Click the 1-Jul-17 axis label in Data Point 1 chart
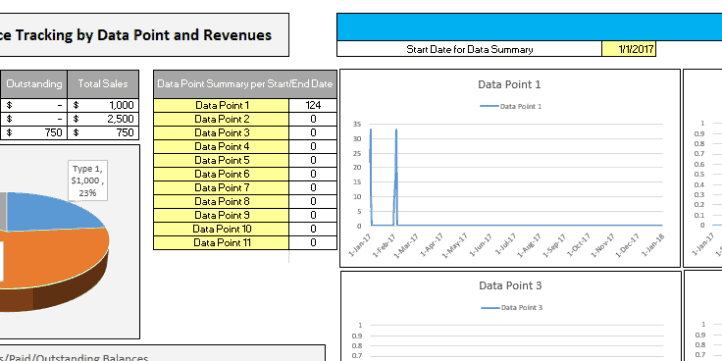722x361 pixels. pos(507,244)
